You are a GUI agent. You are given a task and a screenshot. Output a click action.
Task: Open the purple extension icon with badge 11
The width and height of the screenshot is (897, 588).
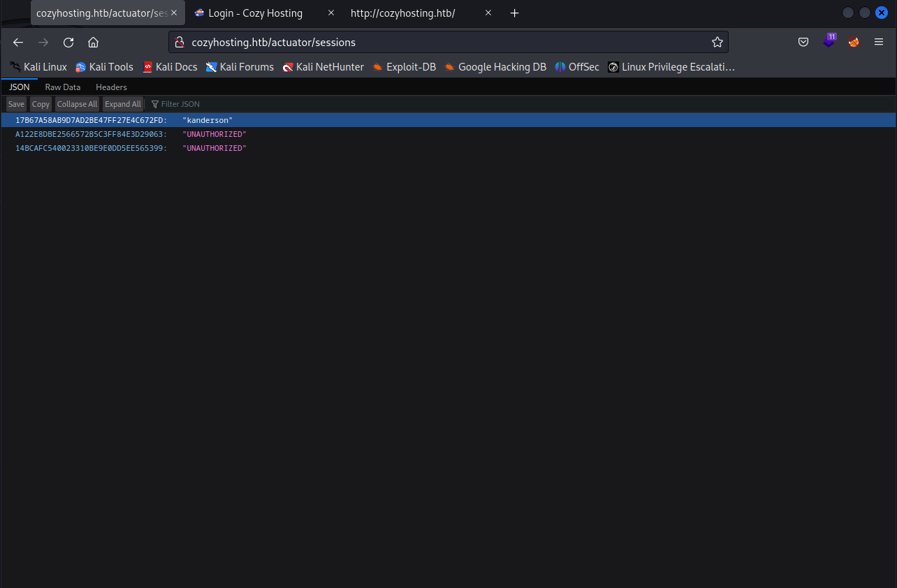[x=829, y=41]
